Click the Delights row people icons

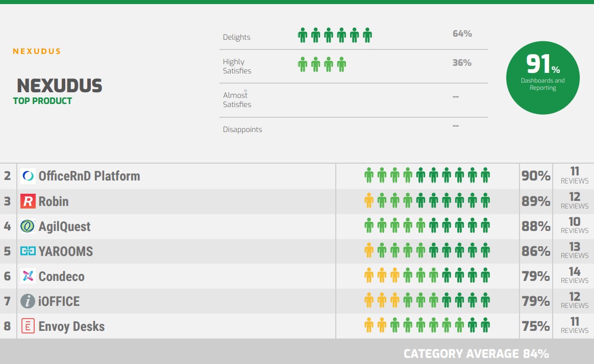click(335, 35)
